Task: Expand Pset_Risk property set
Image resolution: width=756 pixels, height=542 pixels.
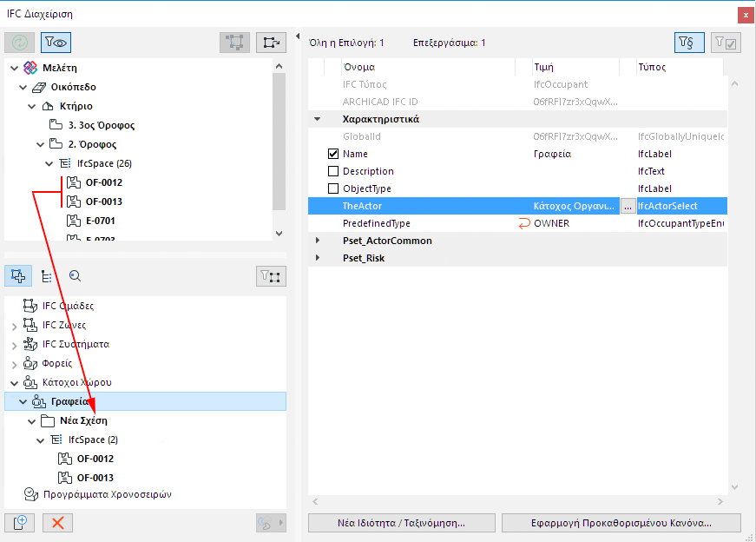Action: (318, 258)
